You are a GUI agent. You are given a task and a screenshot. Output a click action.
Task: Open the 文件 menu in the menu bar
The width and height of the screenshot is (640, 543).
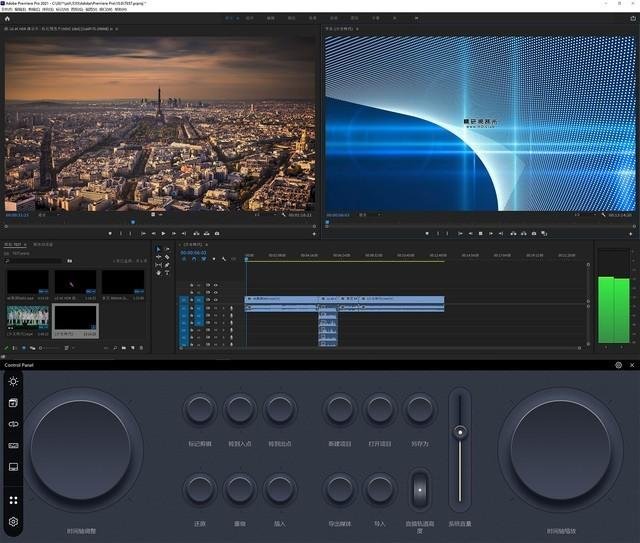pyautogui.click(x=8, y=10)
